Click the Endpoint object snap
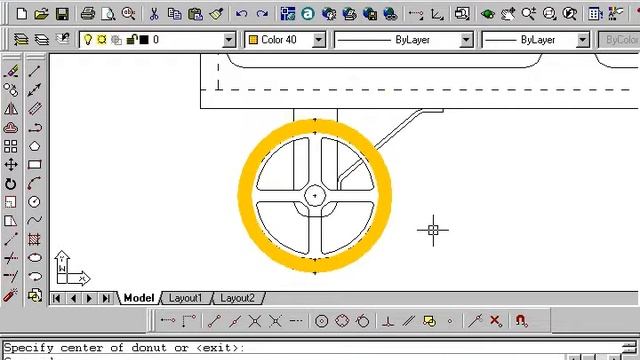 pyautogui.click(x=214, y=321)
